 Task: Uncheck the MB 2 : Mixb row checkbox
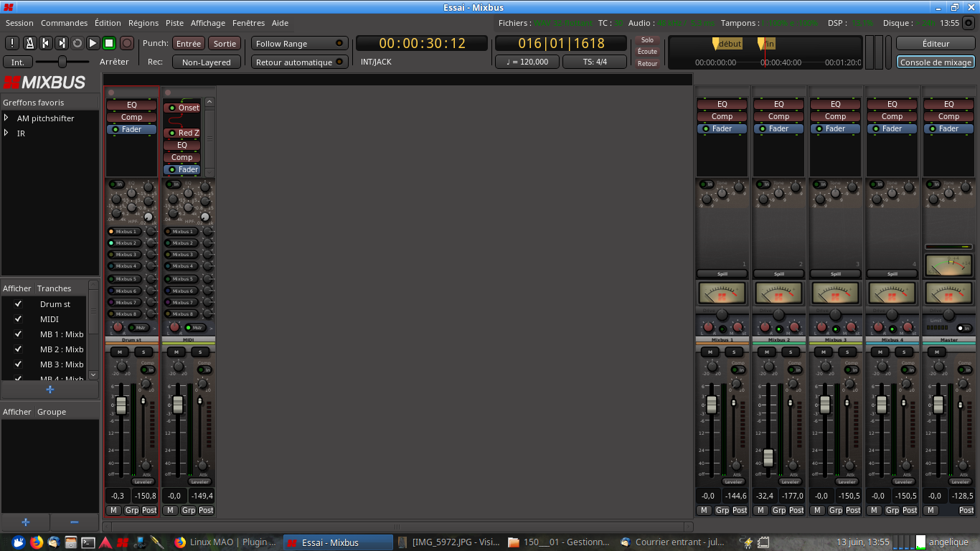[x=19, y=349]
